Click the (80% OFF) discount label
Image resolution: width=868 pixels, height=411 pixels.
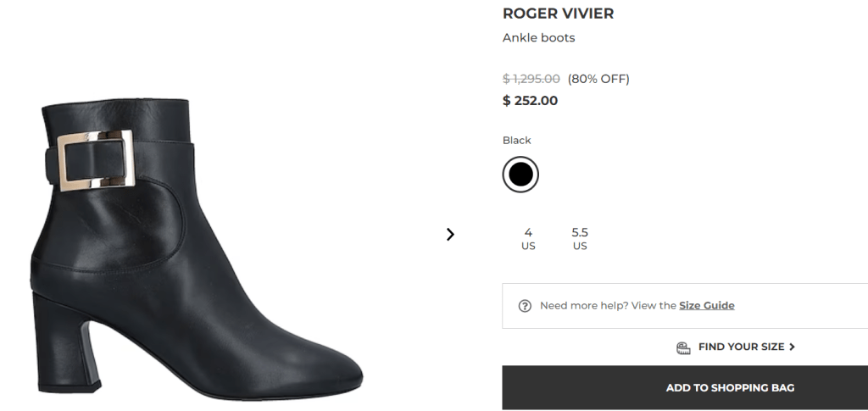598,79
